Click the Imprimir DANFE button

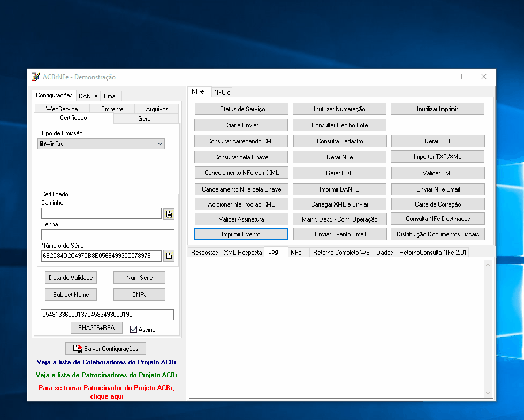click(x=339, y=189)
